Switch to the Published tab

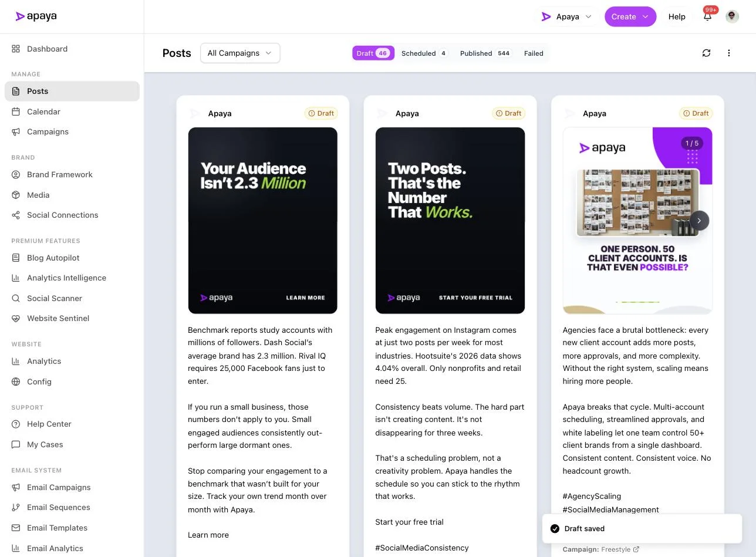[485, 53]
